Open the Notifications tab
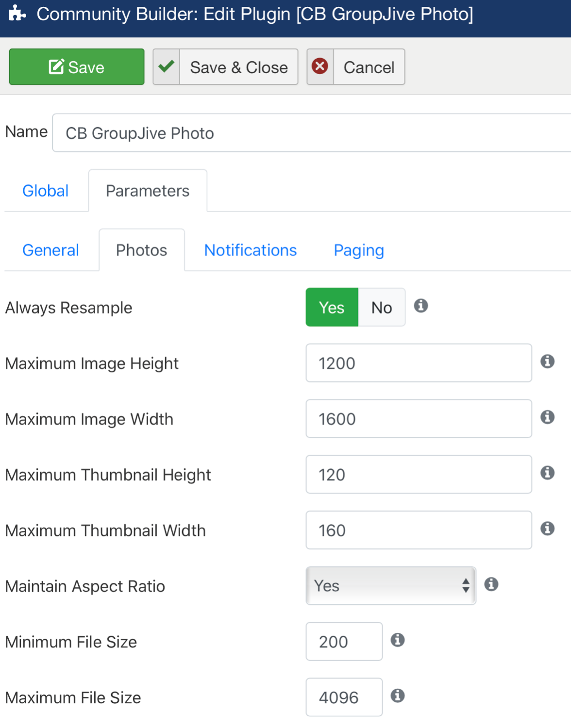This screenshot has height=728, width=571. coord(251,250)
